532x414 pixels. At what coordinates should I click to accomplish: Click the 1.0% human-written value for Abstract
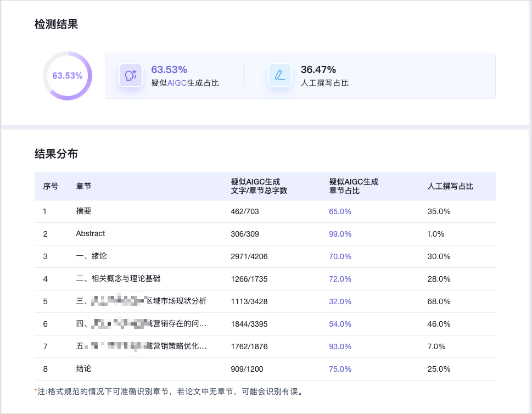click(x=435, y=234)
